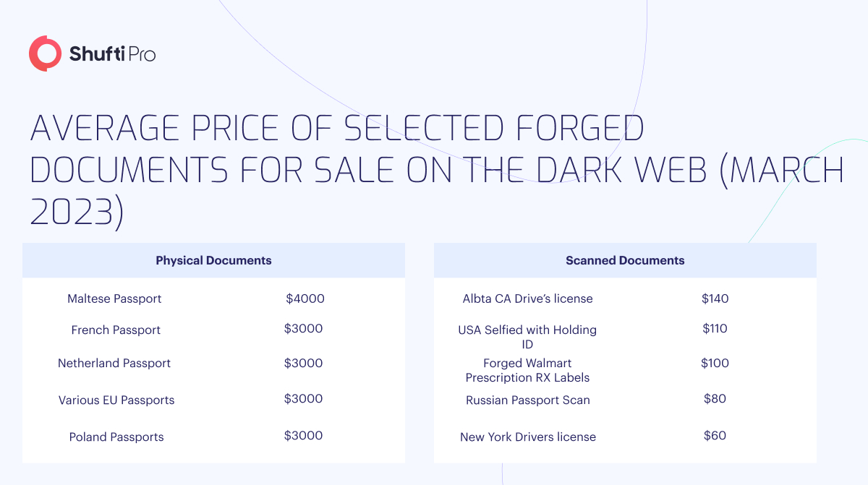This screenshot has height=485, width=868.
Task: Select the Scanned Documents table header
Action: tap(625, 260)
